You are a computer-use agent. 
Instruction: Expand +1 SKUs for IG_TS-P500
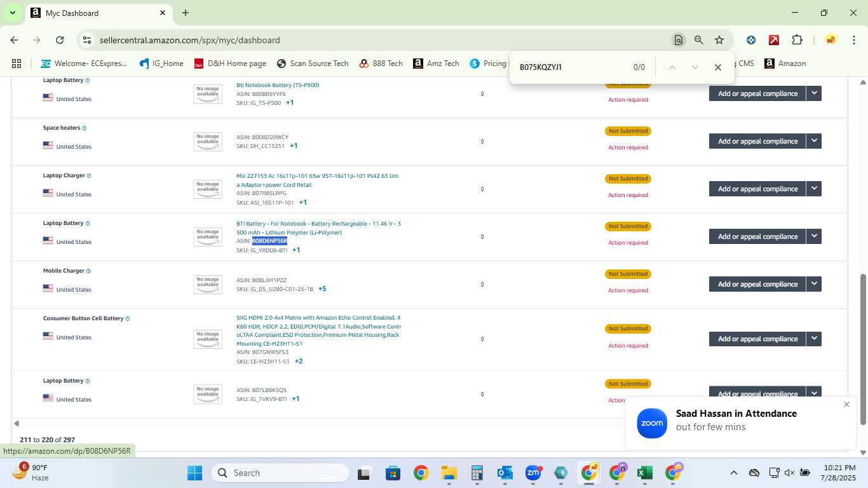coord(290,102)
